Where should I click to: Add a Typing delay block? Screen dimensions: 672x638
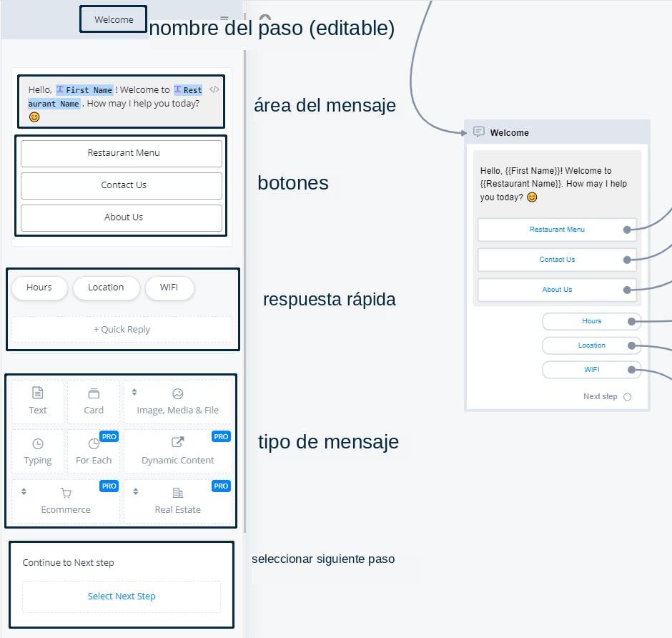coord(38,451)
